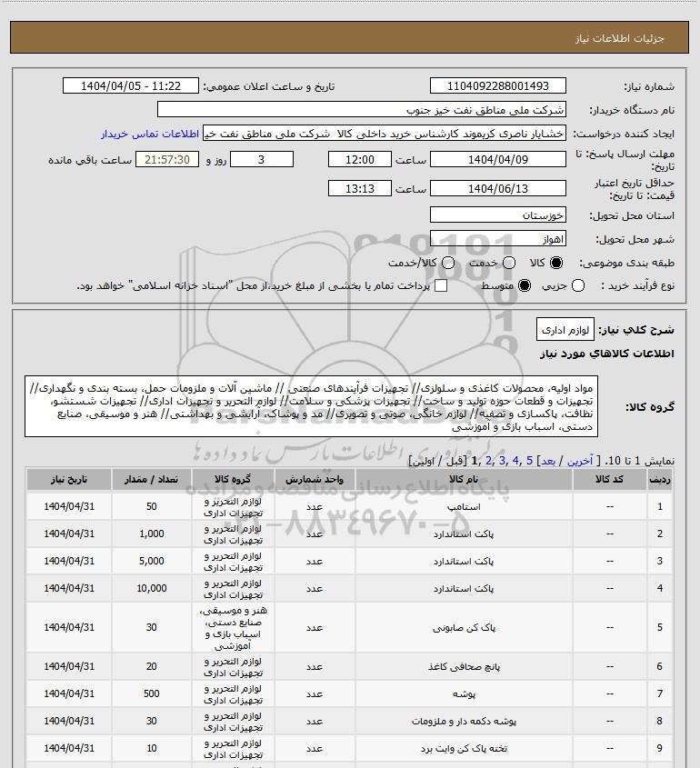Select the جزیی purchase type radio
Image resolution: width=700 pixels, height=768 pixels.
pos(578,285)
